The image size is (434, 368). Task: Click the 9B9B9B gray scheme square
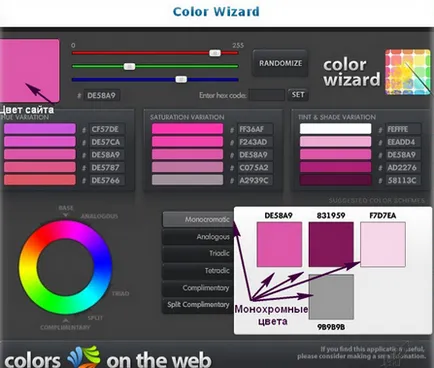(331, 297)
